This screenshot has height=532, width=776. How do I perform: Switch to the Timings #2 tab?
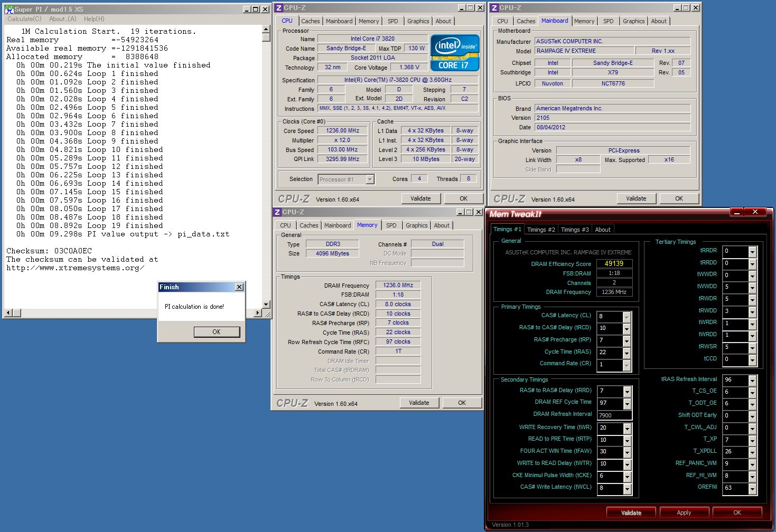tap(541, 230)
